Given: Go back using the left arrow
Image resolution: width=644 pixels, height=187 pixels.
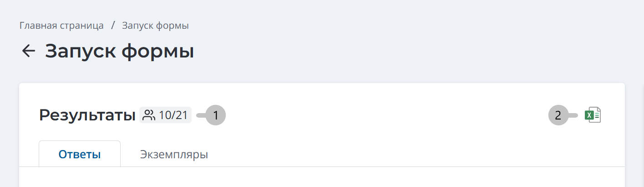Looking at the screenshot, I should pos(29,51).
